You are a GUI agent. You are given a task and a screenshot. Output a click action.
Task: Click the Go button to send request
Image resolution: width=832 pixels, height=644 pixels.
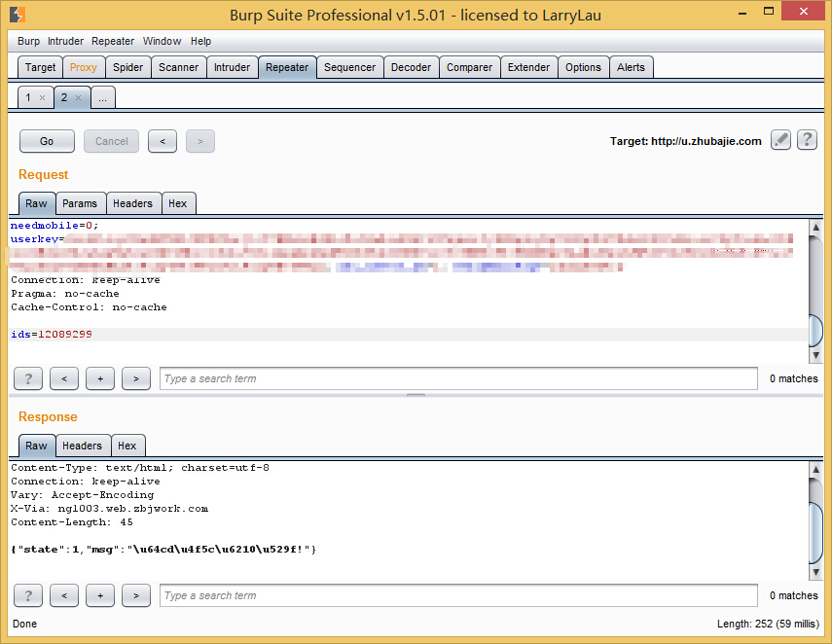(47, 141)
